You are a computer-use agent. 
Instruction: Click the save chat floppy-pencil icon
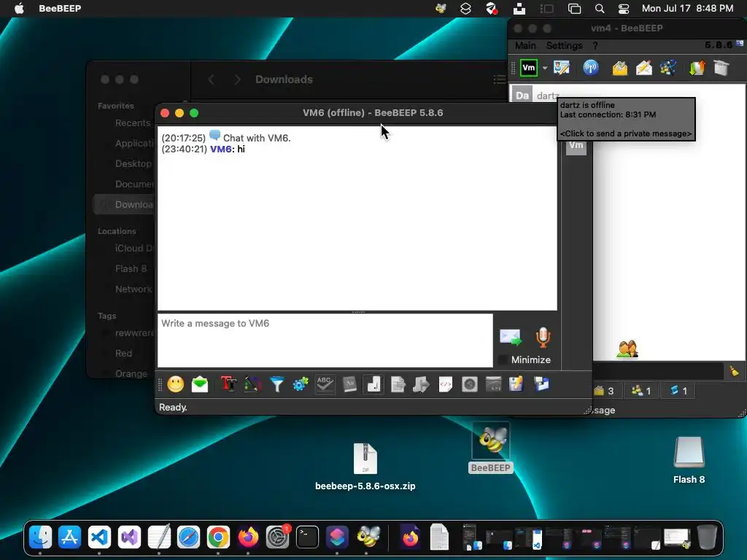516,384
